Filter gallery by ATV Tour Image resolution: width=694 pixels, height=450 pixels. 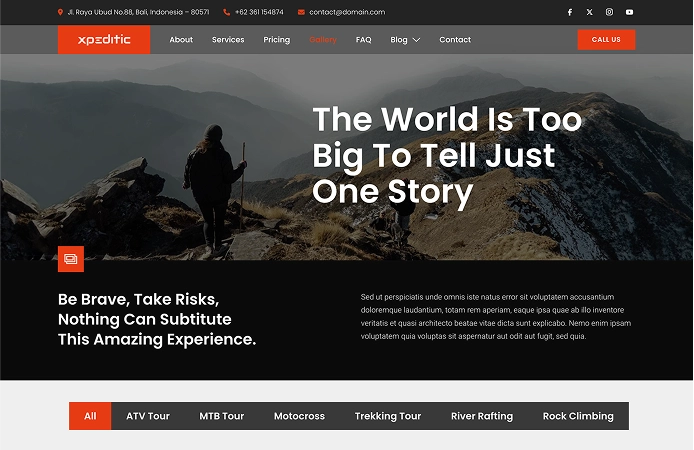[148, 416]
